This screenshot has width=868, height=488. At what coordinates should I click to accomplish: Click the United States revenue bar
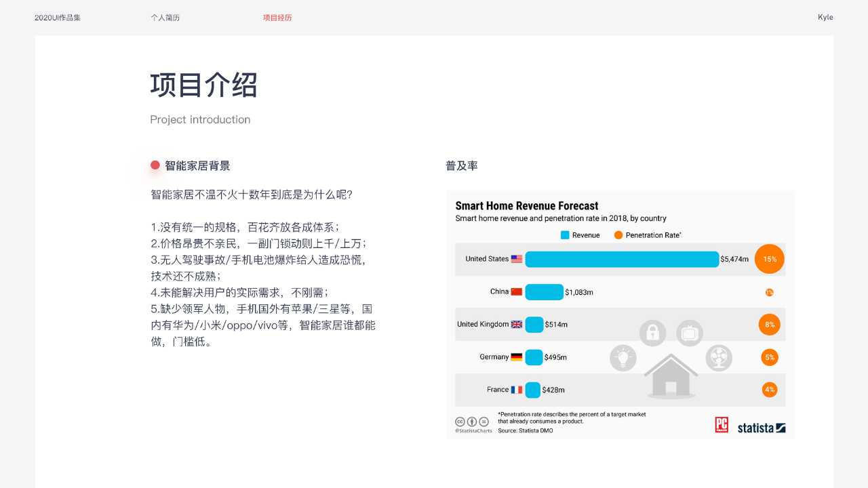622,259
